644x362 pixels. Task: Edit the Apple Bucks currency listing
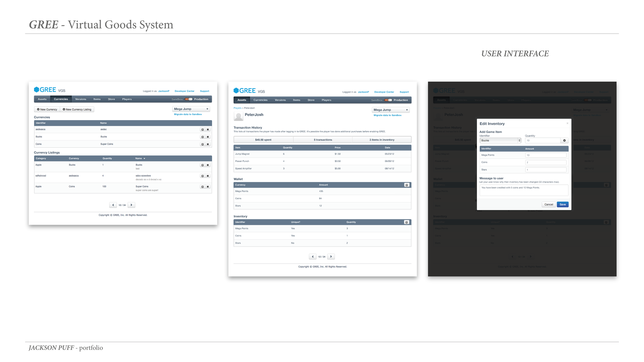point(203,165)
